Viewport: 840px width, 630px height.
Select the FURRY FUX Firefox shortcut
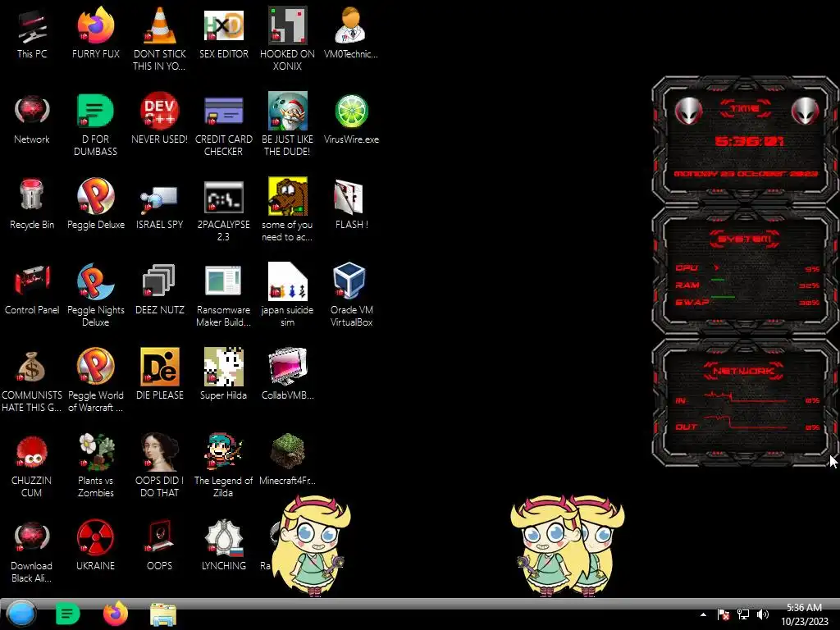[95, 33]
